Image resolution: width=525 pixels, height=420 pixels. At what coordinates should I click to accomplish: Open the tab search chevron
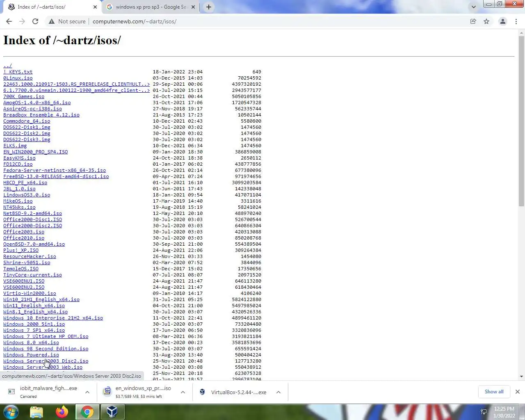[x=474, y=7]
